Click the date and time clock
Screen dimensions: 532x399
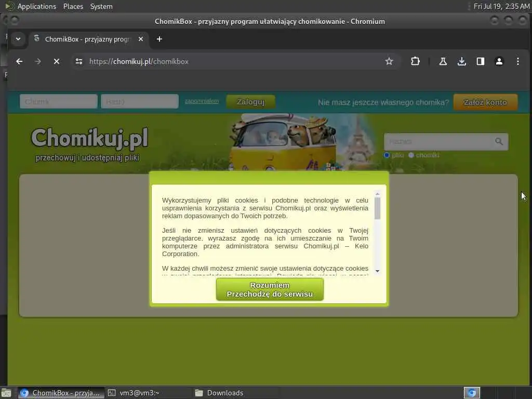click(x=501, y=6)
